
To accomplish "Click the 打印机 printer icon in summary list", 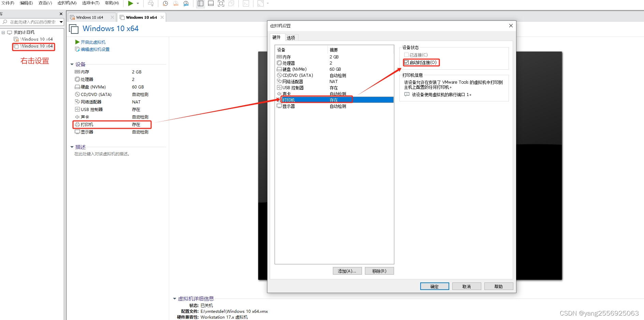I will tap(77, 125).
